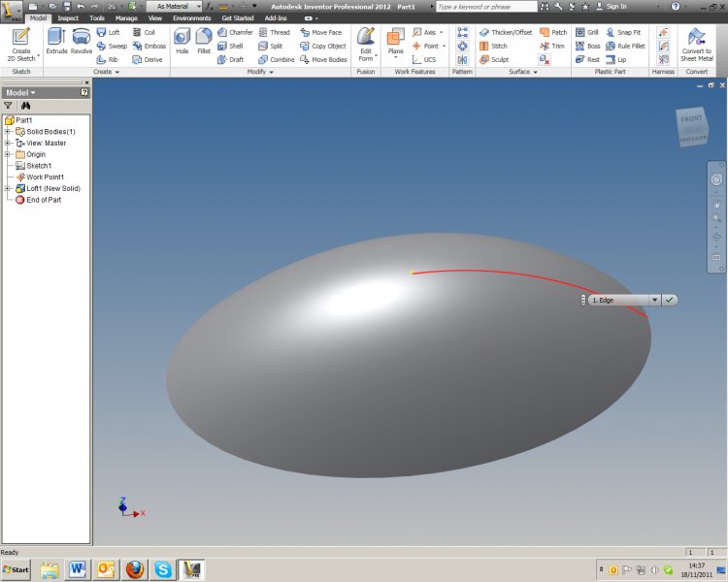Select Sketch1 in the model browser
Image resolution: width=728 pixels, height=582 pixels.
point(39,166)
